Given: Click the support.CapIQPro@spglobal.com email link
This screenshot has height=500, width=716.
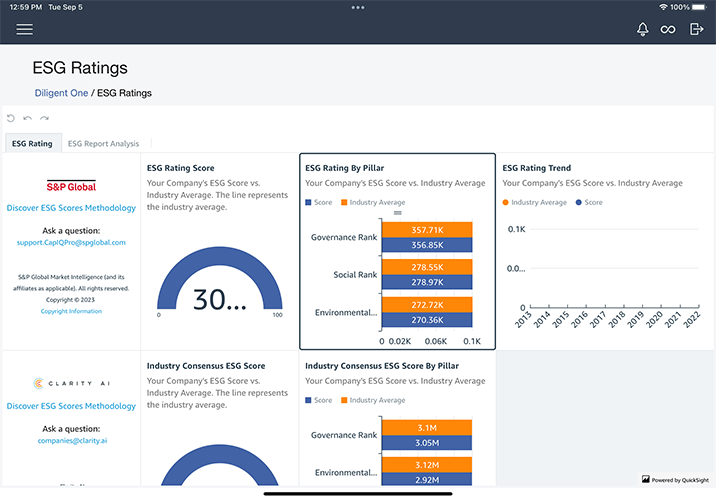Looking at the screenshot, I should coord(71,242).
